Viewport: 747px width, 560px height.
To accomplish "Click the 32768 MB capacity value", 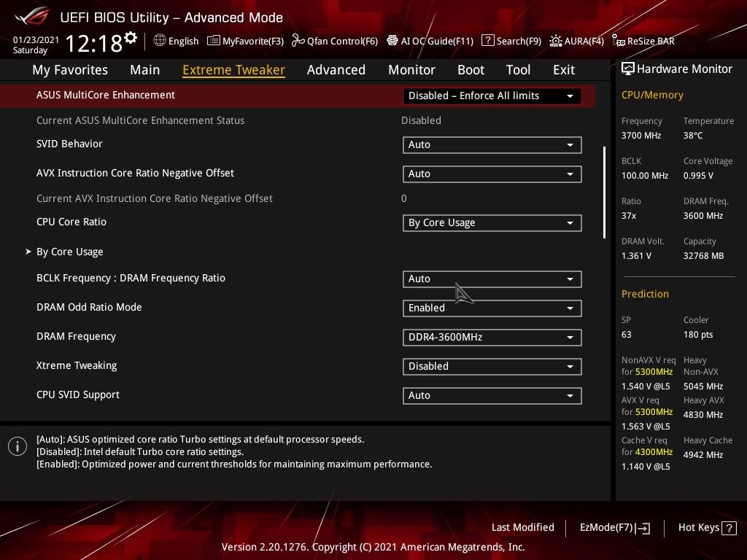I will 704,256.
